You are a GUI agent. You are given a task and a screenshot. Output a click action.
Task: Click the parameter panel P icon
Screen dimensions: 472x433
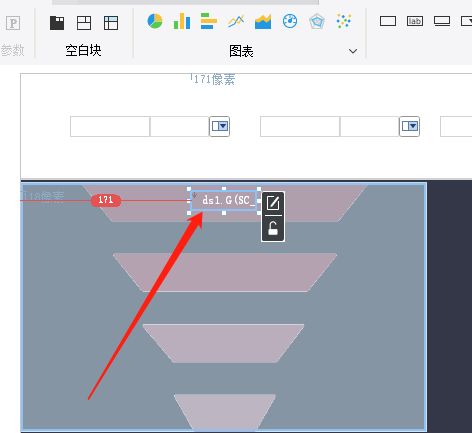[13, 23]
